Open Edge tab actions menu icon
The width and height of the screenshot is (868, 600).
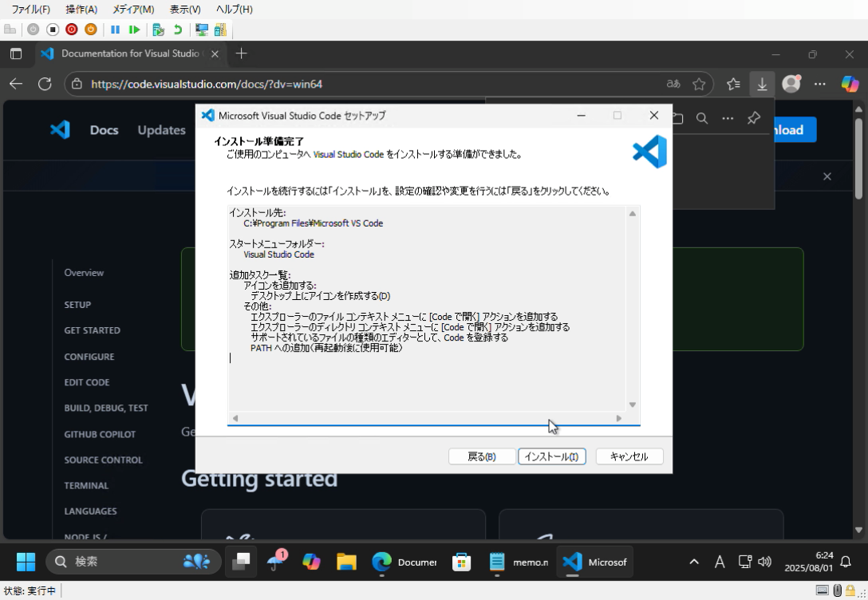[x=16, y=53]
